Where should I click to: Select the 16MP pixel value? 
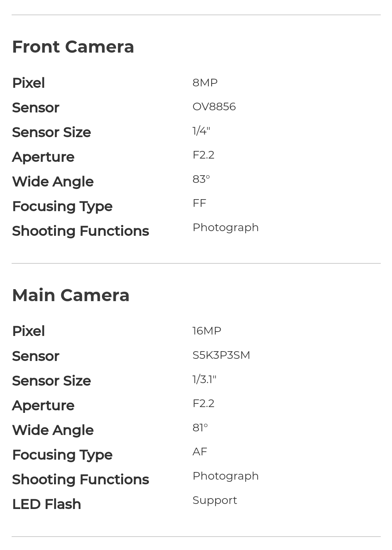207,331
